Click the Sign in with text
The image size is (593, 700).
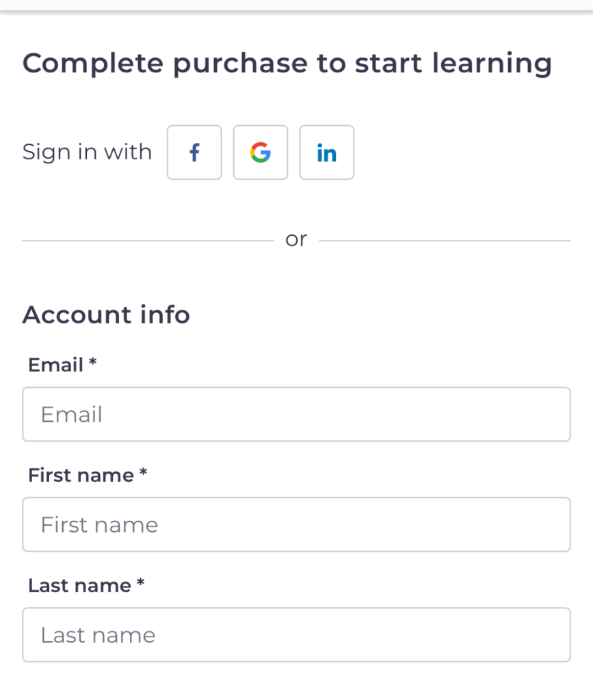pos(87,152)
